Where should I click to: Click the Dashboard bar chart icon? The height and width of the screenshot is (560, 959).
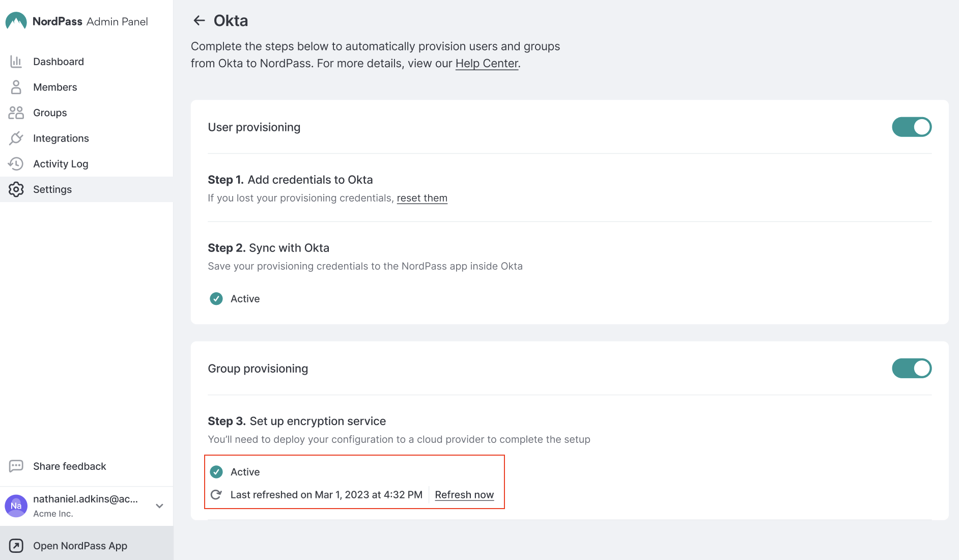pos(16,62)
